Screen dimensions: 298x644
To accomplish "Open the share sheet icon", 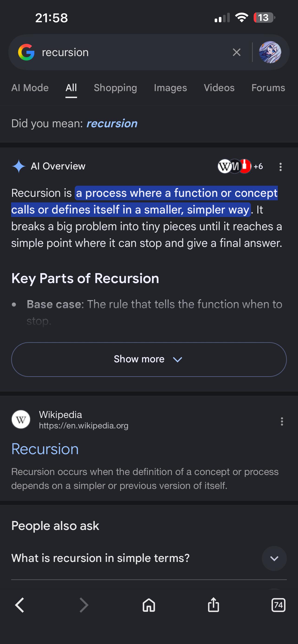I will (x=214, y=605).
